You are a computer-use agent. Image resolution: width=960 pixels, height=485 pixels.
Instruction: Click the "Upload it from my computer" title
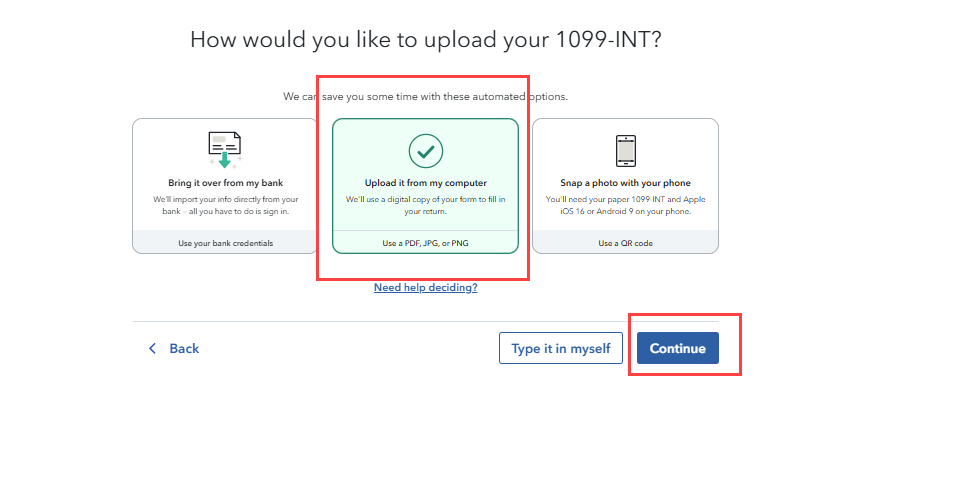click(x=426, y=182)
